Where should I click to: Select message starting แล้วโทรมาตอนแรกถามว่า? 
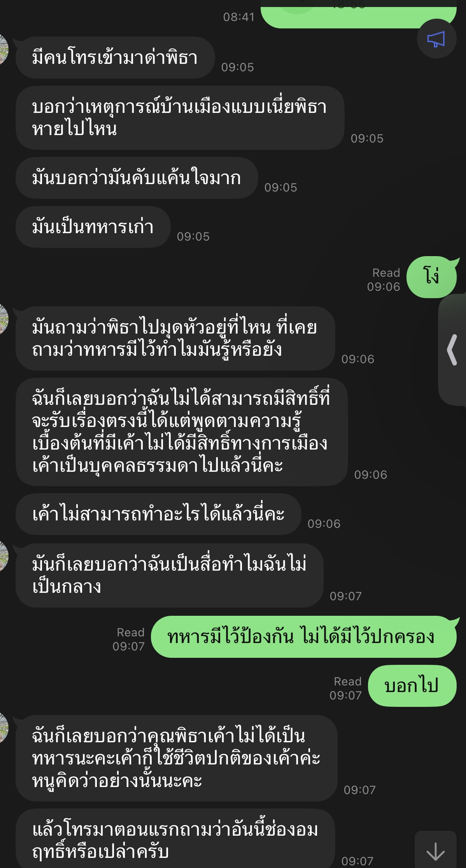[x=175, y=838]
